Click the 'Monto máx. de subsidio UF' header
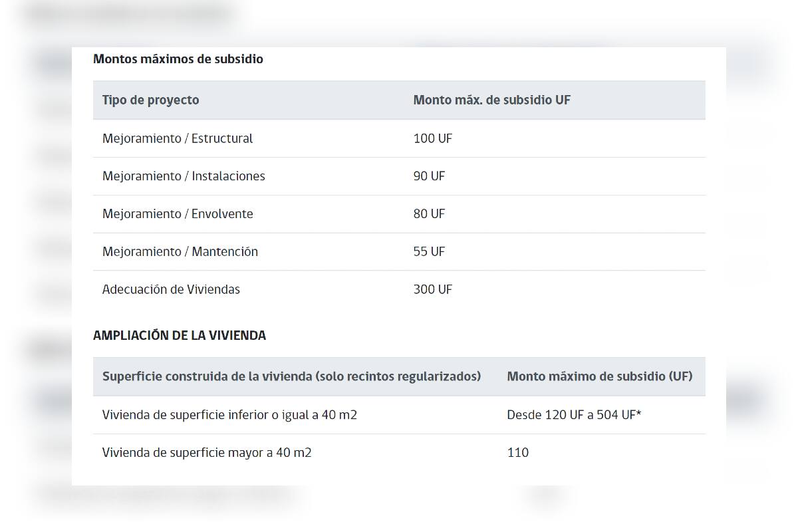The image size is (798, 532). 492,100
